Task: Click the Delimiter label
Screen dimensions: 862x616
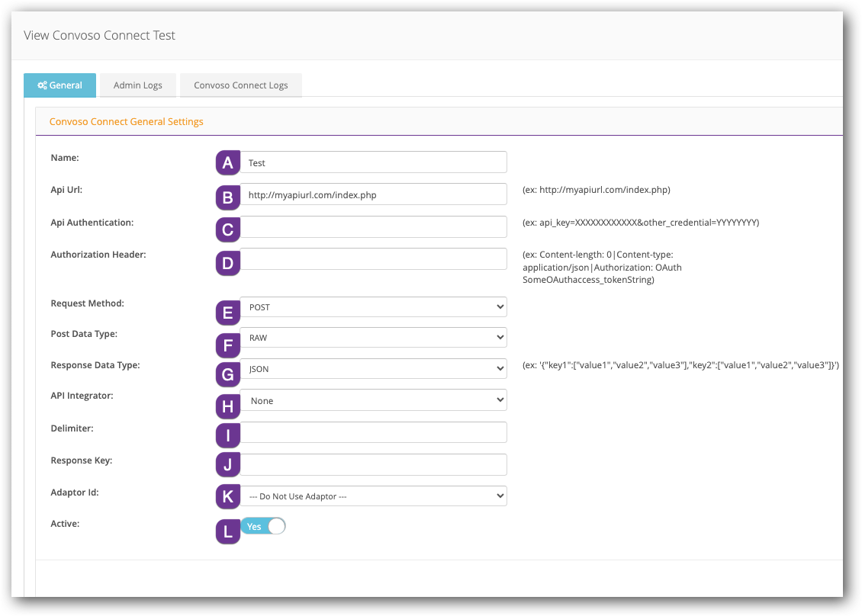Action: tap(72, 428)
